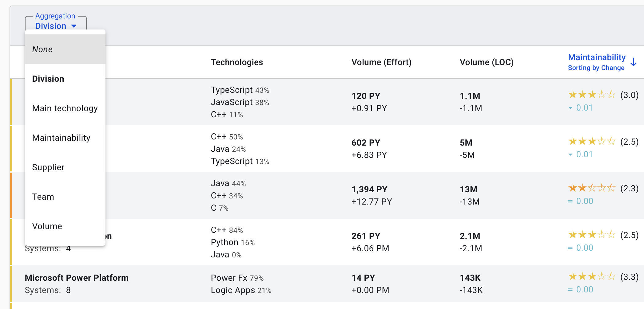Click the Volume (Effort) column header

click(381, 62)
